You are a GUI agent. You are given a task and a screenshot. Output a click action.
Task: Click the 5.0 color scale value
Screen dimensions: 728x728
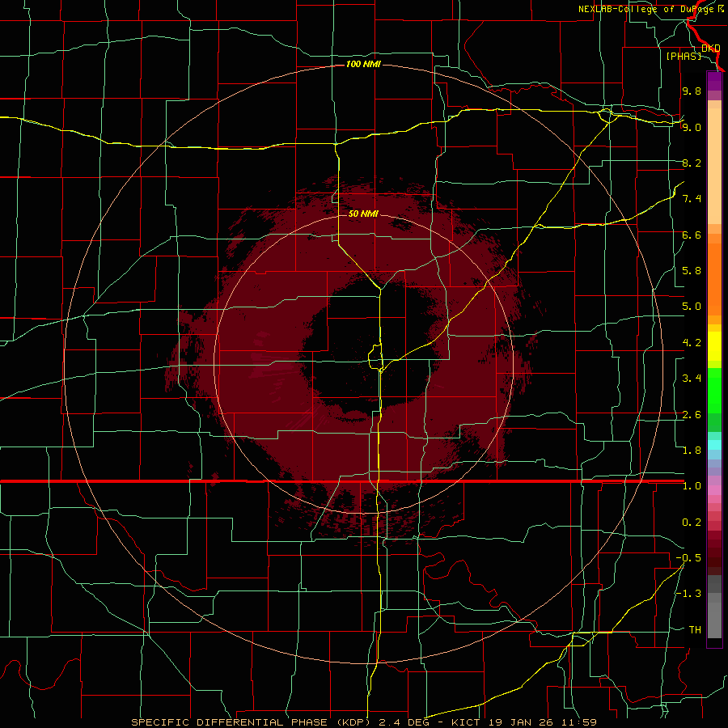(692, 307)
